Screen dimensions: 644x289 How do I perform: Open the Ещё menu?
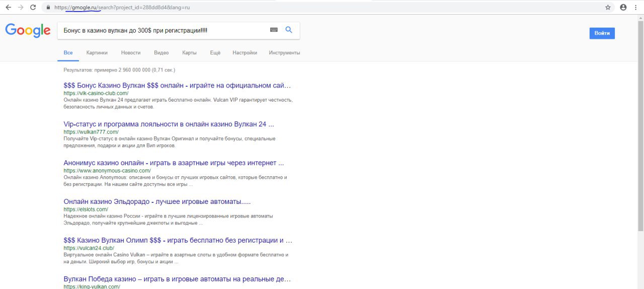click(215, 52)
